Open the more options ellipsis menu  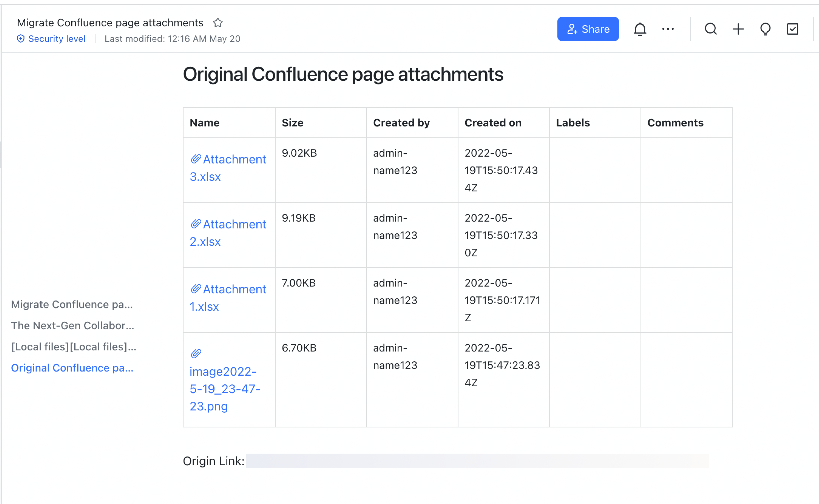click(668, 29)
